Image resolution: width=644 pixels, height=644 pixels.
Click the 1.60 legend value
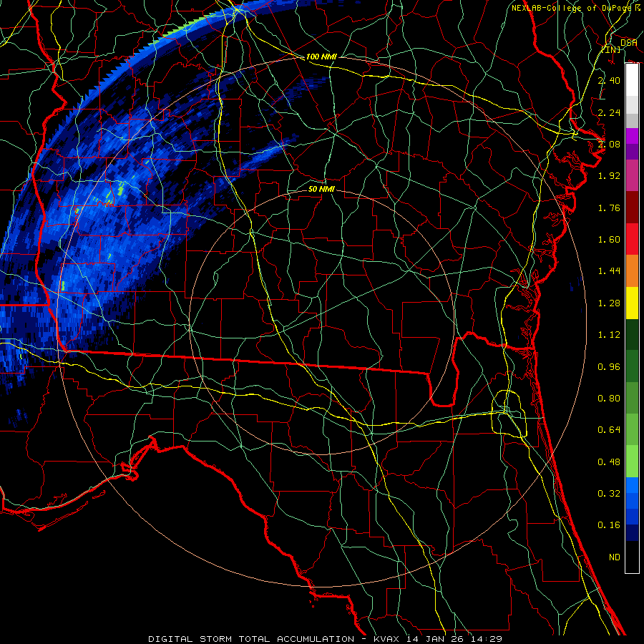tap(609, 240)
